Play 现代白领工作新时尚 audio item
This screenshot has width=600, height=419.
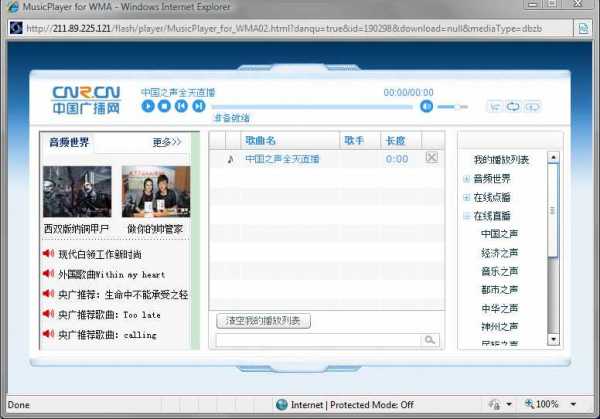pyautogui.click(x=100, y=254)
